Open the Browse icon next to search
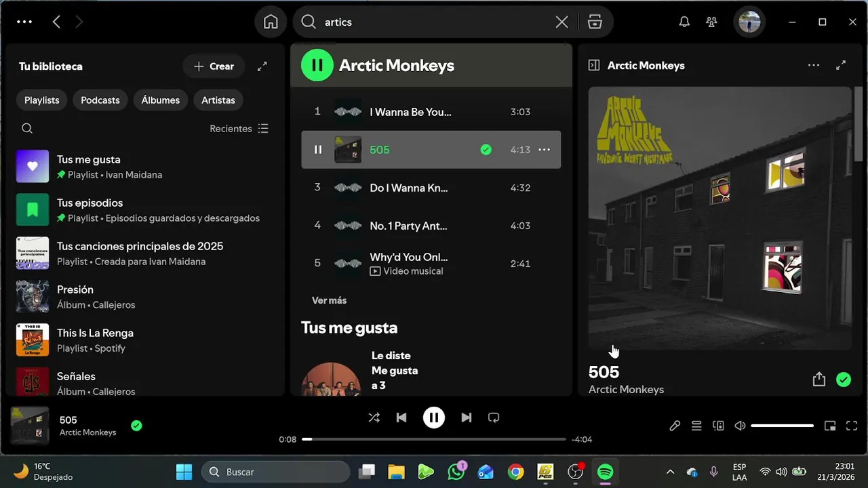Viewport: 868px width, 488px height. (x=595, y=22)
